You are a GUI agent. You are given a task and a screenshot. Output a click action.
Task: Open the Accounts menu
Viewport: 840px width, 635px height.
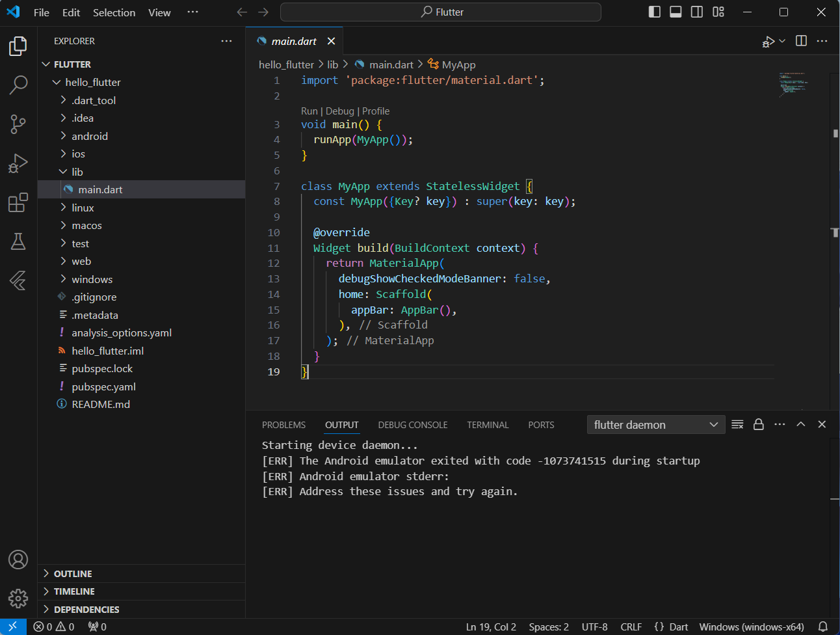pos(18,560)
